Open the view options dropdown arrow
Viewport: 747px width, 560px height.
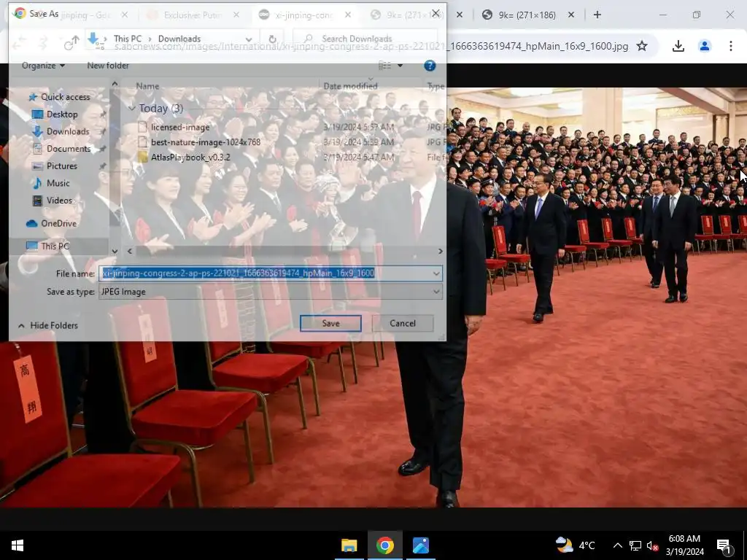click(400, 66)
